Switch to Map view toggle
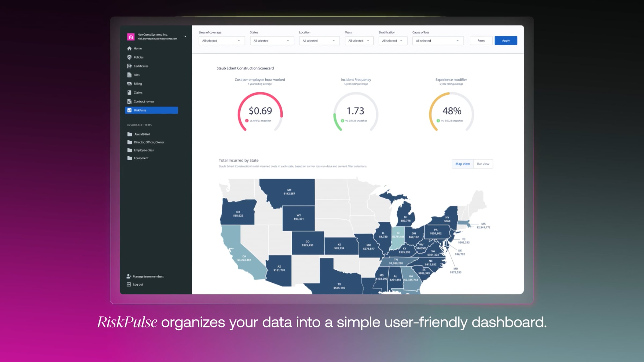The image size is (644, 362). (x=463, y=164)
